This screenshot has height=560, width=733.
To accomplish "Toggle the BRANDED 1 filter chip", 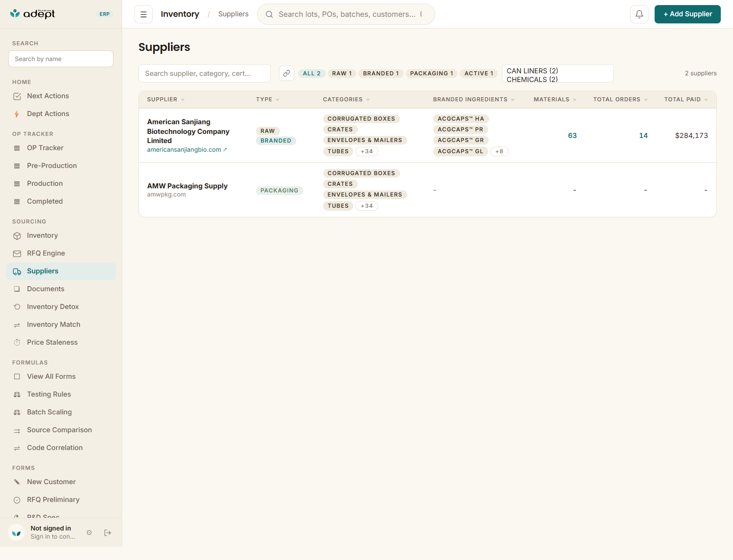I will (381, 73).
